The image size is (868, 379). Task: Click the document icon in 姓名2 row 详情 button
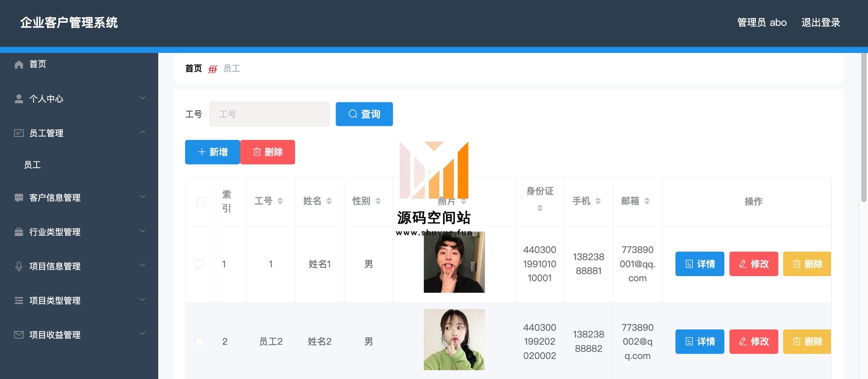[689, 341]
